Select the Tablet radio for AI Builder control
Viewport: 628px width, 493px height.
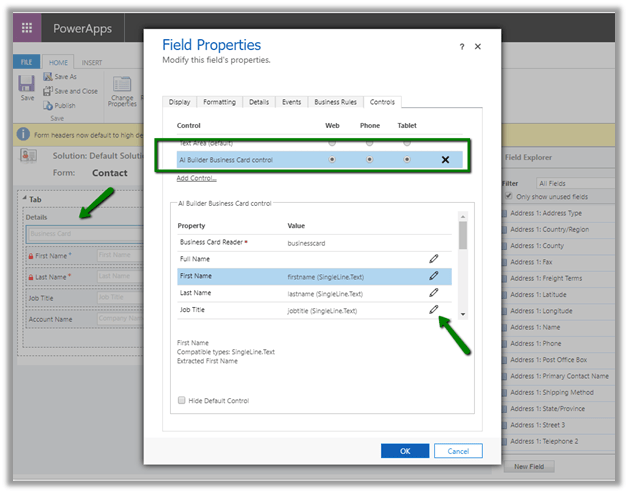406,159
